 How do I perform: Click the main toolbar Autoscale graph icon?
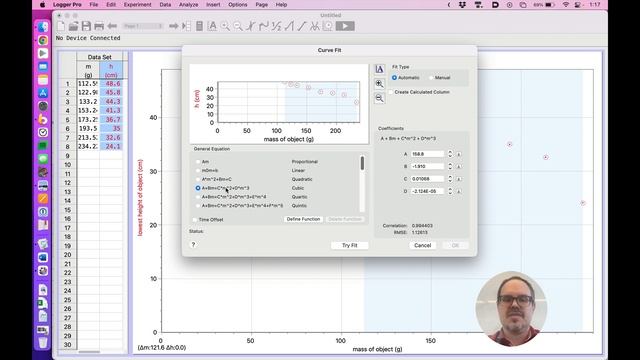[212, 26]
